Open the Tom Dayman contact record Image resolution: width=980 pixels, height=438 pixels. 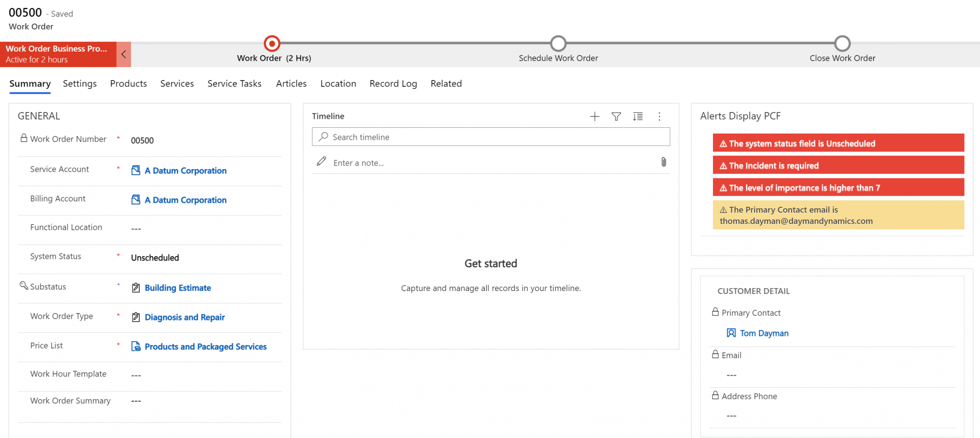click(x=763, y=333)
